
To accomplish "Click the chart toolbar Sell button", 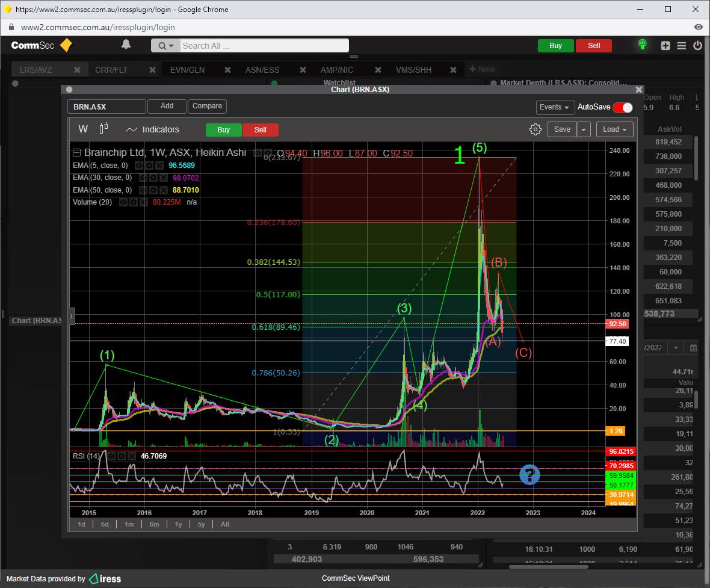I will tap(261, 130).
